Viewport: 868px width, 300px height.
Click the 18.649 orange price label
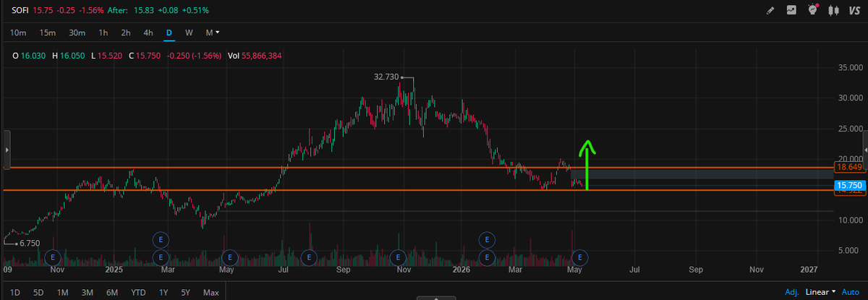(848, 167)
